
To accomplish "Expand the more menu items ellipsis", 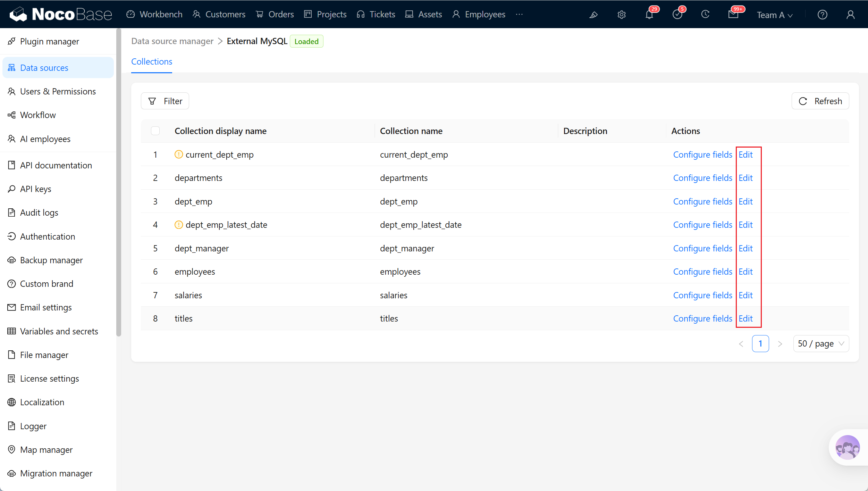I will [x=519, y=15].
